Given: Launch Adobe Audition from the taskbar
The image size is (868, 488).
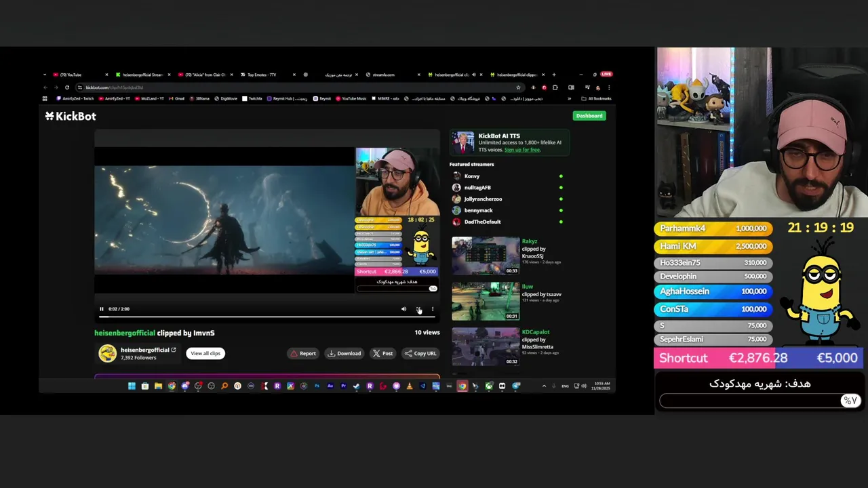Looking at the screenshot, I should coord(330,386).
